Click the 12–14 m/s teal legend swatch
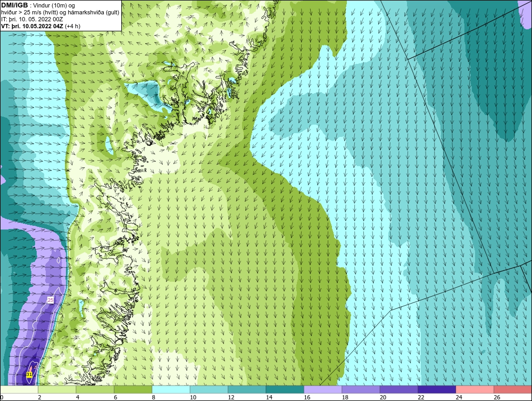The height and width of the screenshot is (401, 532). click(247, 389)
